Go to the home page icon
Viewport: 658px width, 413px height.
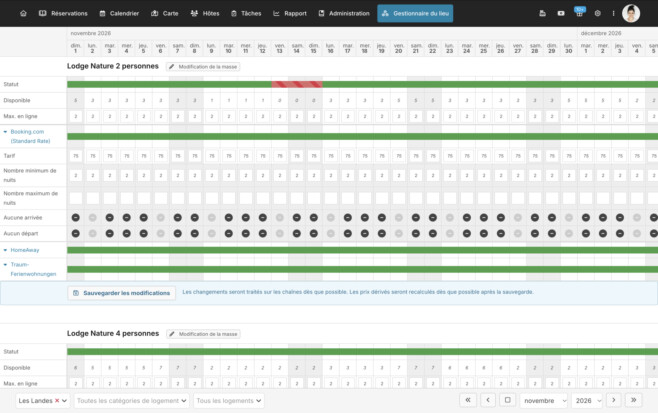(x=24, y=13)
